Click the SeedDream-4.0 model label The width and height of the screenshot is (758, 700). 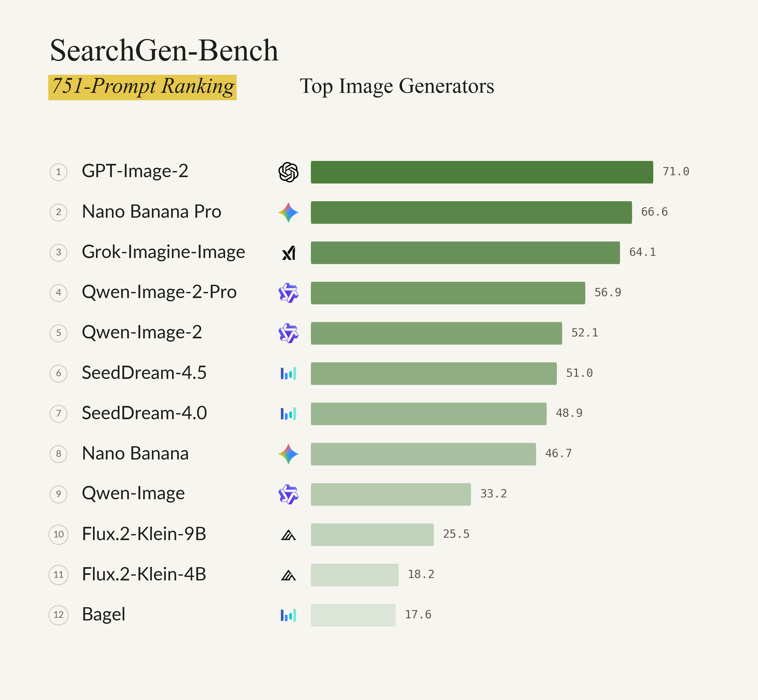tap(144, 413)
